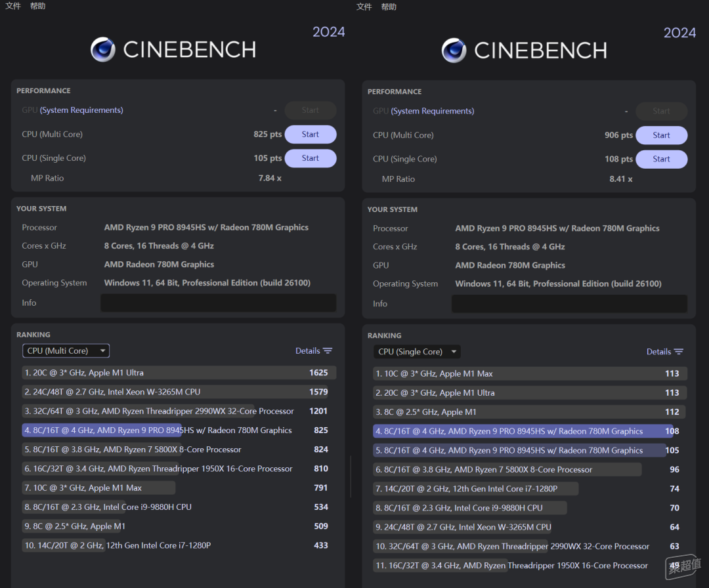This screenshot has width=709, height=588.
Task: Click disabled GPU Start button in left window
Action: point(310,110)
